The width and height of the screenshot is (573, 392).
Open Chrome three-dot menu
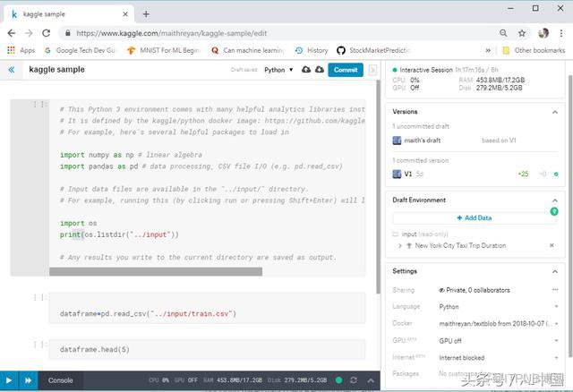click(561, 33)
